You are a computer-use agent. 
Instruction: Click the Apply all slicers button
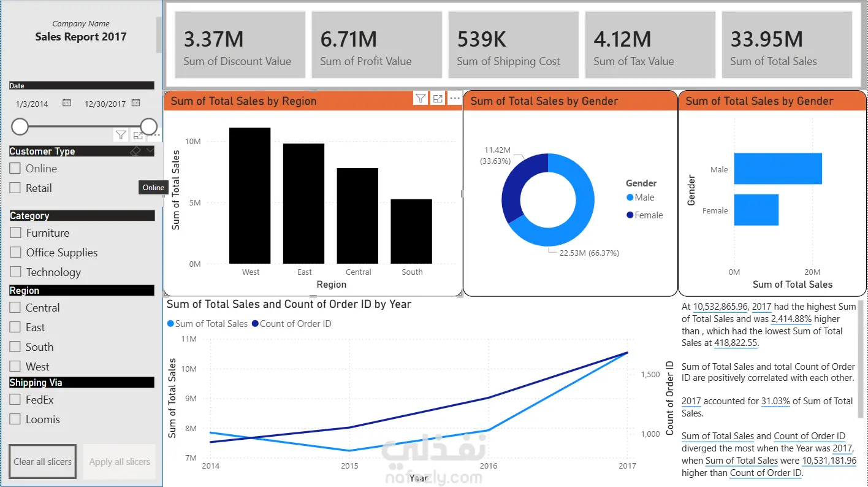coord(120,462)
